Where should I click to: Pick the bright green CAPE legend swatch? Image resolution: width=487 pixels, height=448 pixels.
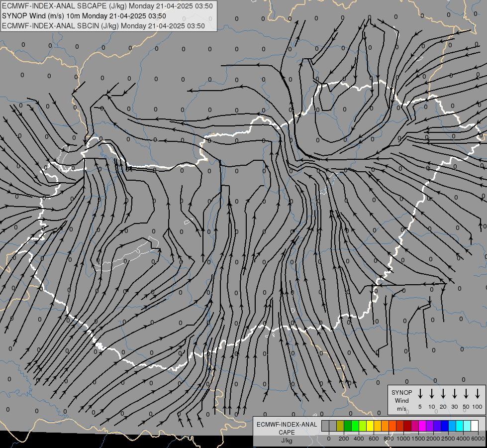pyautogui.click(x=355, y=426)
